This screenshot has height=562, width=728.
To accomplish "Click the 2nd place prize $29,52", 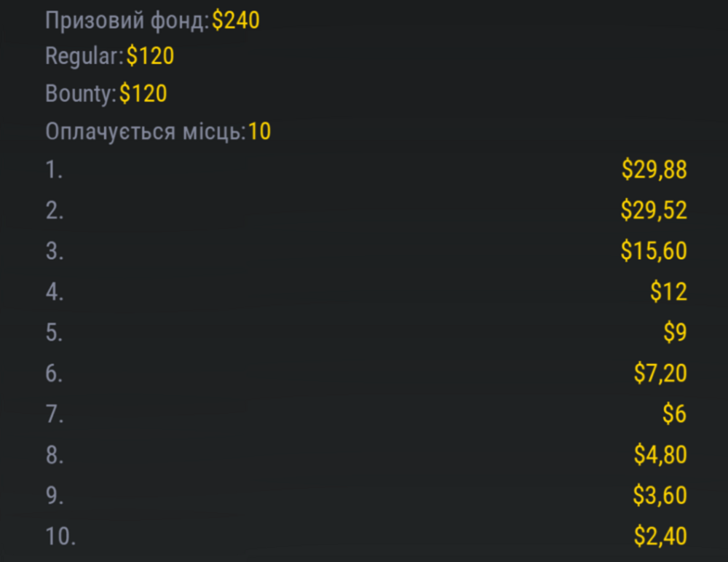I will pyautogui.click(x=654, y=210).
